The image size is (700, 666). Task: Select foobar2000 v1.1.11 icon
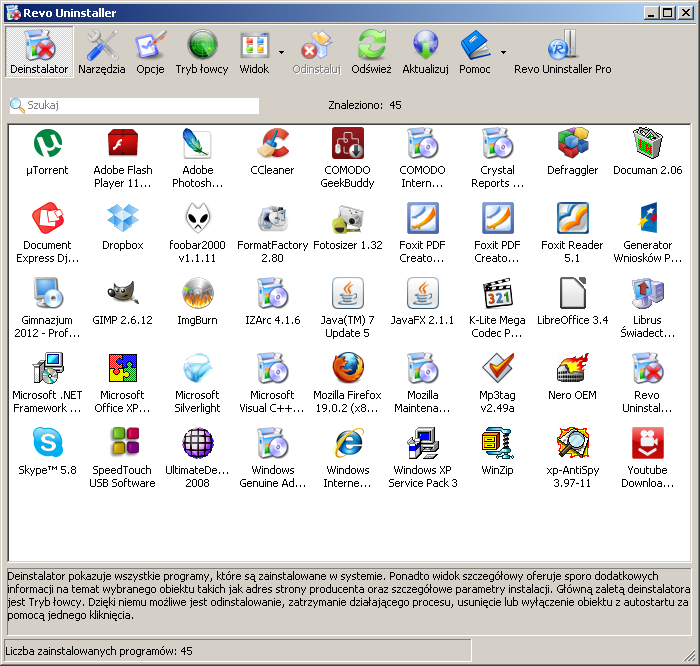[197, 219]
